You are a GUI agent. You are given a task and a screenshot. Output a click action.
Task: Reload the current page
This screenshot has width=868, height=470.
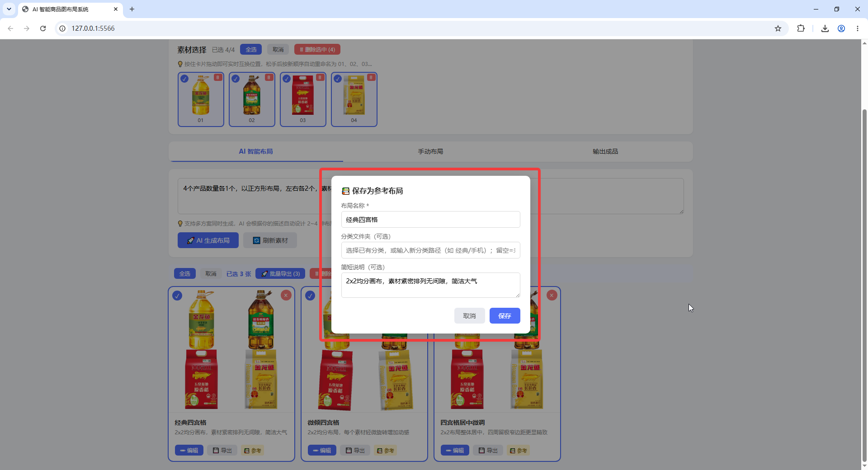point(43,28)
